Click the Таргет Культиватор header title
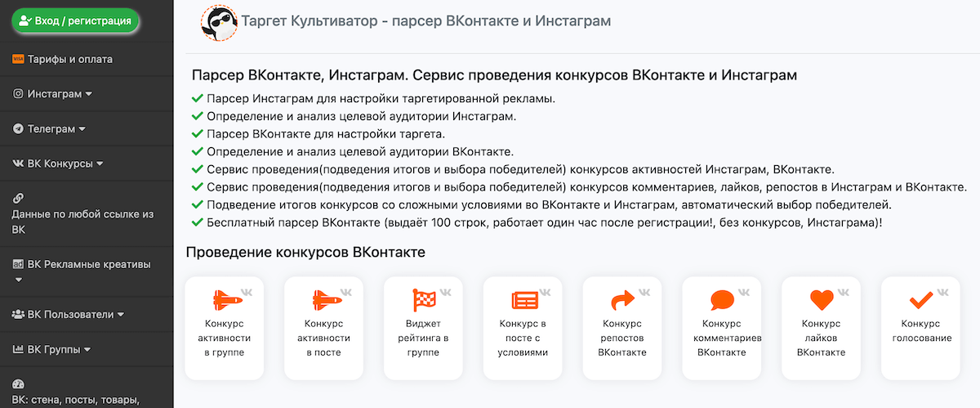The width and height of the screenshot is (980, 408). 426,20
